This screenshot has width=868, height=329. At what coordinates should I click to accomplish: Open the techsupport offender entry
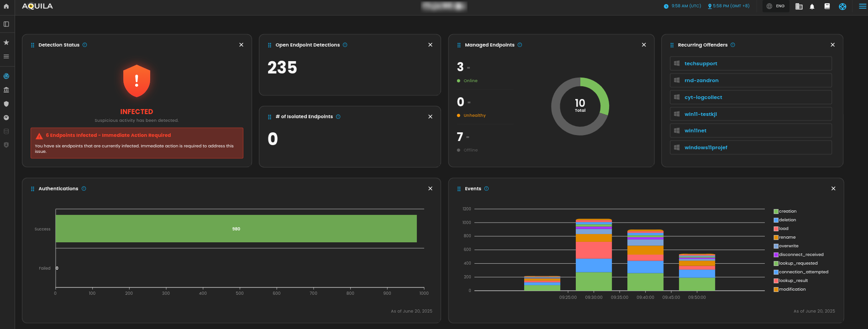pos(700,63)
